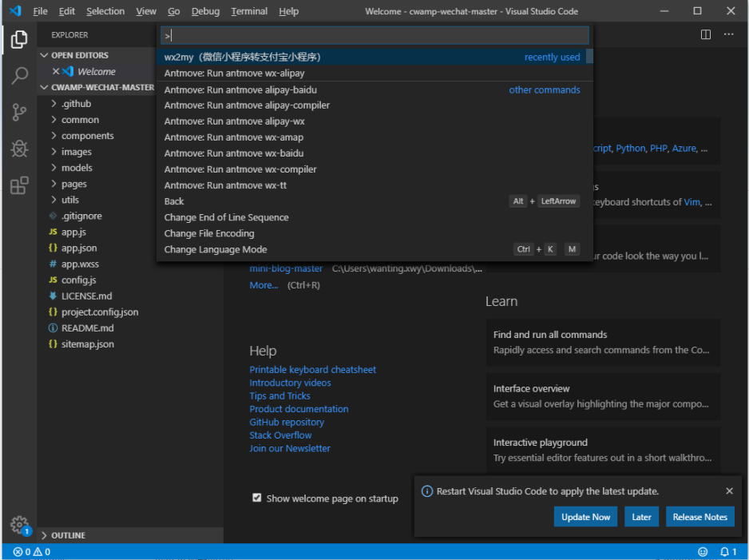The width and height of the screenshot is (749, 560).
Task: Click the errors count in status bar
Action: click(x=22, y=552)
